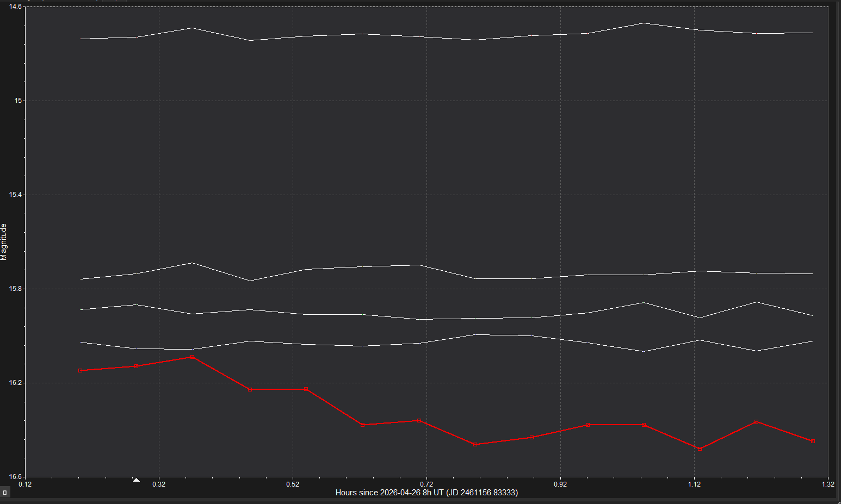Click the 15.4 magnitude tick label
Viewport: 841px width, 504px height.
(x=15, y=195)
